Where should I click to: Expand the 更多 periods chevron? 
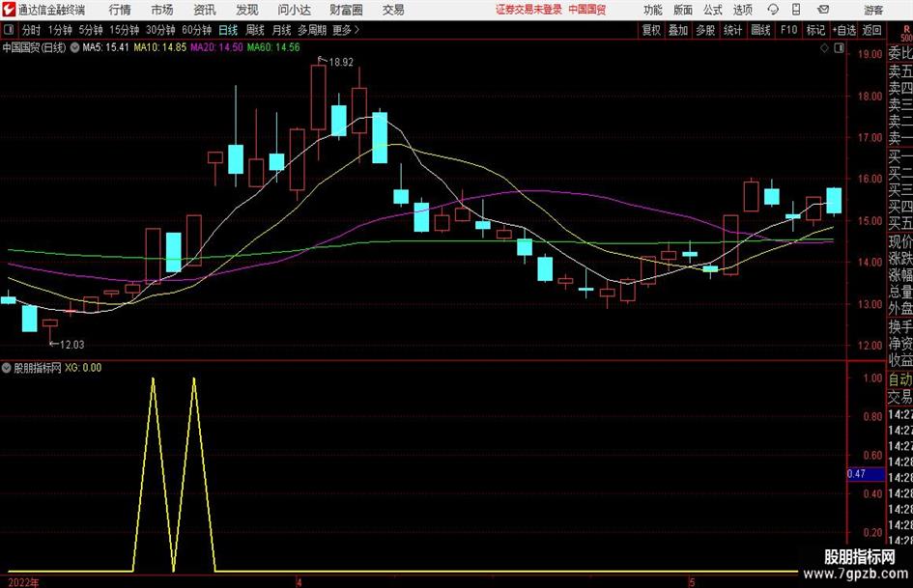tap(357, 30)
